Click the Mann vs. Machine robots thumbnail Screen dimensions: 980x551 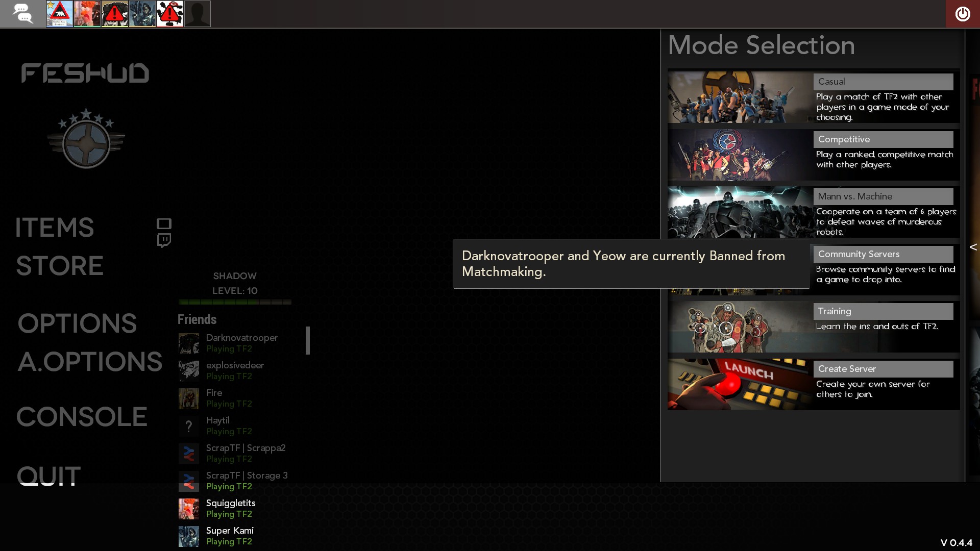point(740,212)
